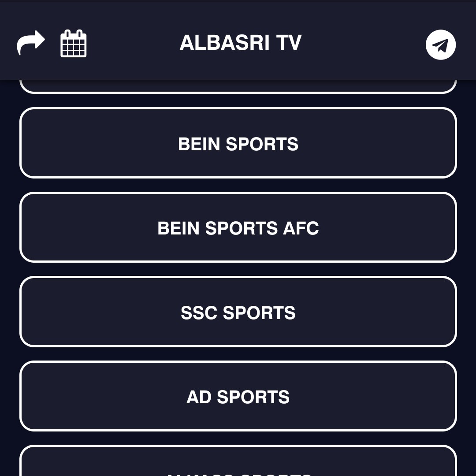Tap the share arrow icon
The height and width of the screenshot is (476, 476).
[31, 43]
